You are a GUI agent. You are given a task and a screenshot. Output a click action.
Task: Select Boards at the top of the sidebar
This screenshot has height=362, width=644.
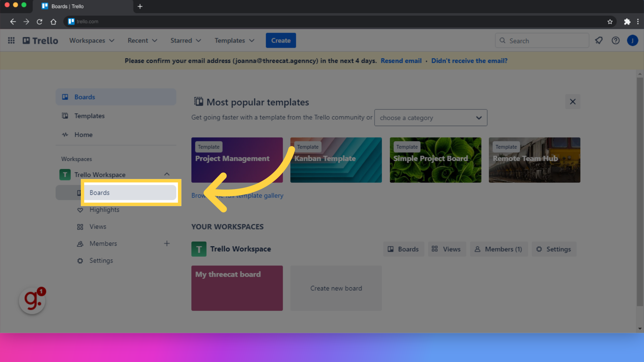pos(116,97)
